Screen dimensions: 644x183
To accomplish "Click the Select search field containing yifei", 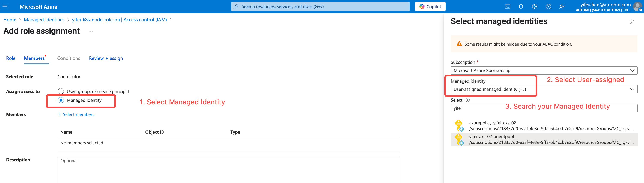I will (x=544, y=108).
